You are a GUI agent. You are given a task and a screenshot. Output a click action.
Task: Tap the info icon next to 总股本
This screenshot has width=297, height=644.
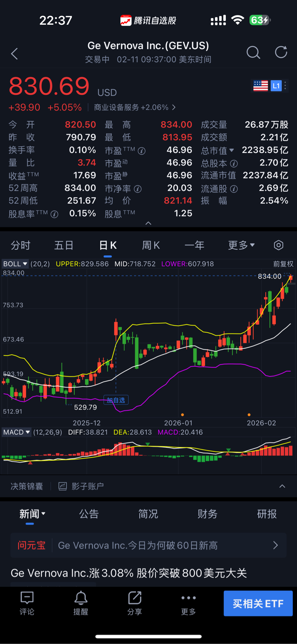pos(234,164)
